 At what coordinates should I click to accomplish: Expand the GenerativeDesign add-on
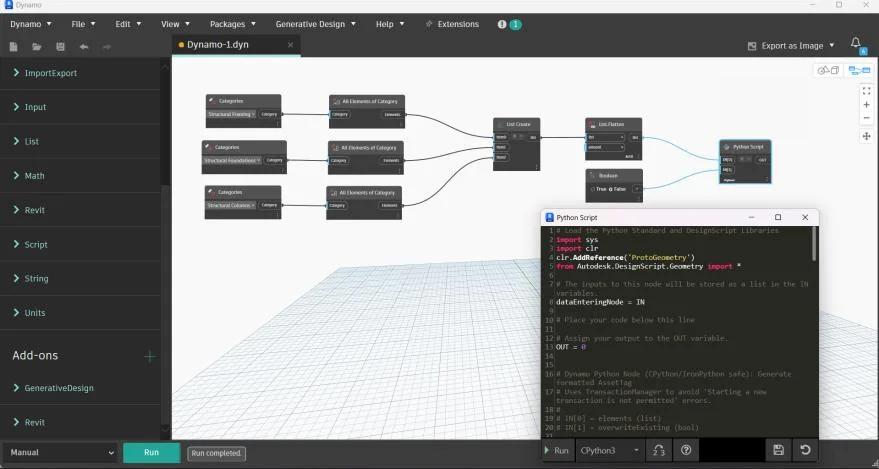click(x=80, y=388)
